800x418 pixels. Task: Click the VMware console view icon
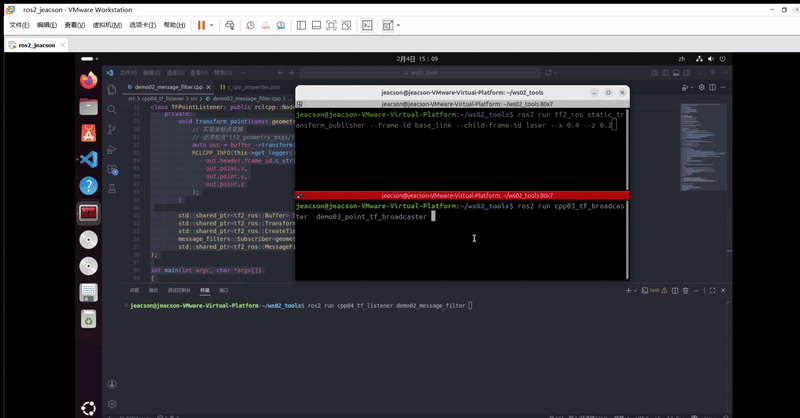[367, 25]
